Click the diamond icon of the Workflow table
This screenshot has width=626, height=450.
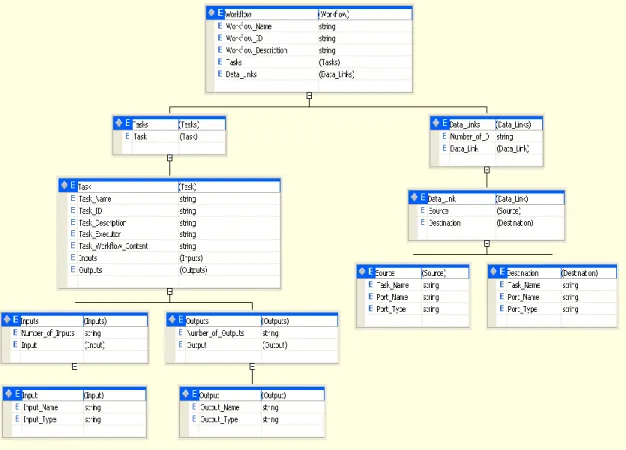pos(211,13)
